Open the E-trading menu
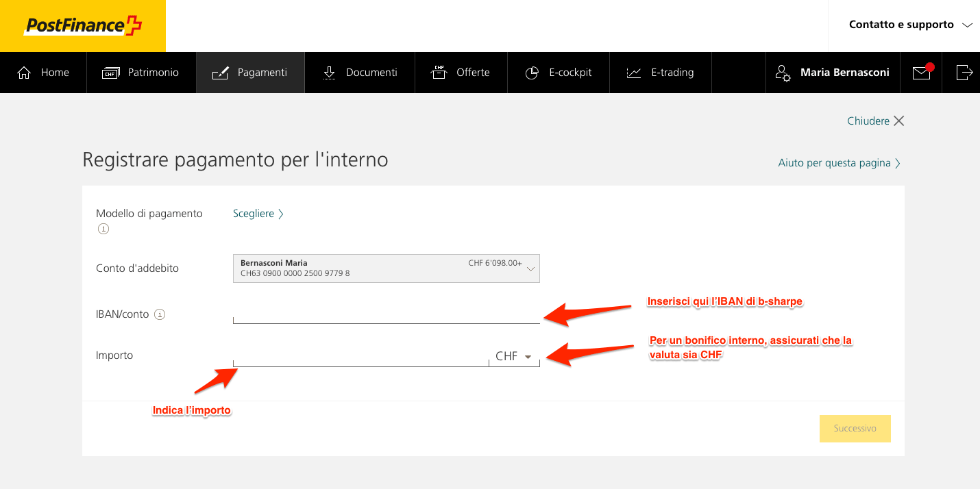This screenshot has width=980, height=489. pos(661,73)
